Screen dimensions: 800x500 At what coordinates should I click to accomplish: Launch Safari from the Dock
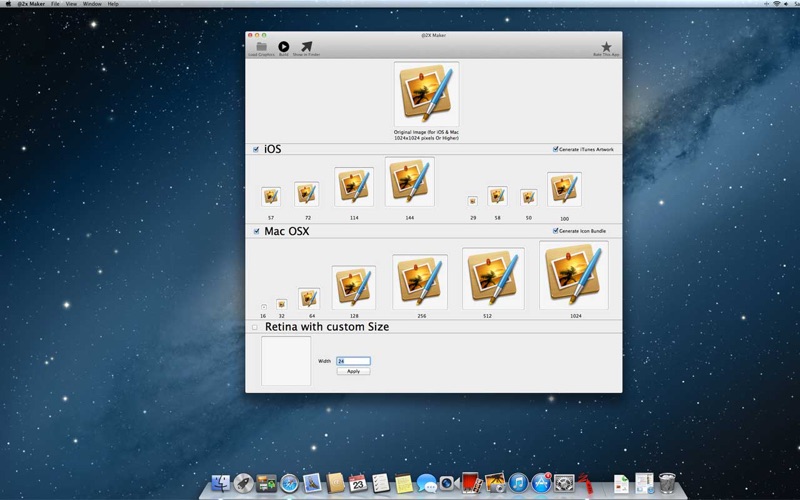pyautogui.click(x=289, y=483)
